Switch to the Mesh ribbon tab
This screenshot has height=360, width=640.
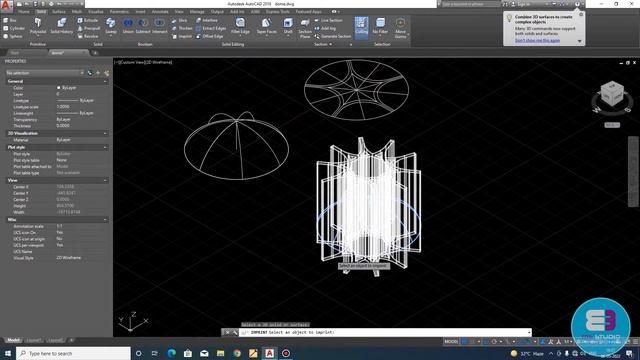[x=77, y=12]
